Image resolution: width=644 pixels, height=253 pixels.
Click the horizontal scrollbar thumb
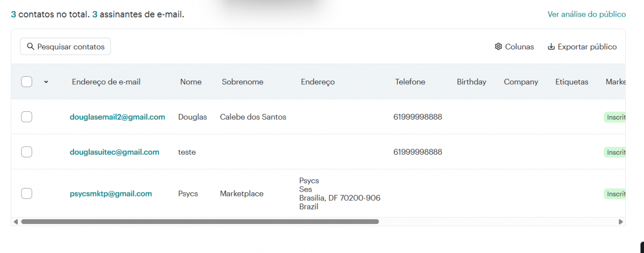200,221
